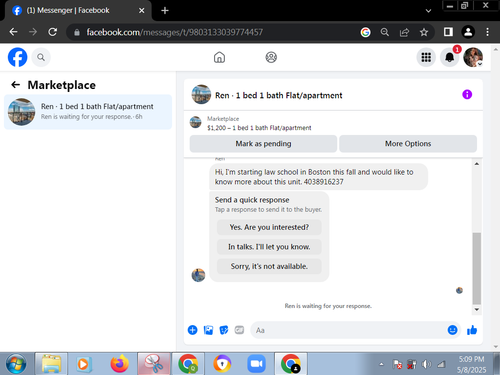
Task: Toggle Chrome side panel
Action: click(x=448, y=32)
